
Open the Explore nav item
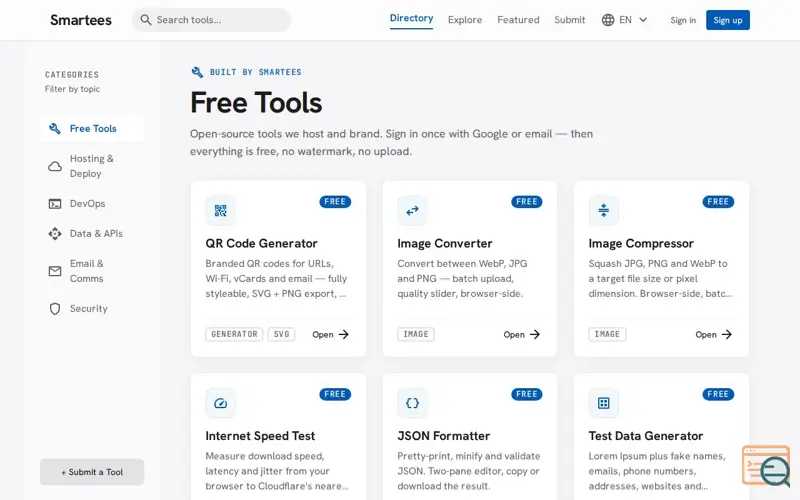tap(465, 20)
